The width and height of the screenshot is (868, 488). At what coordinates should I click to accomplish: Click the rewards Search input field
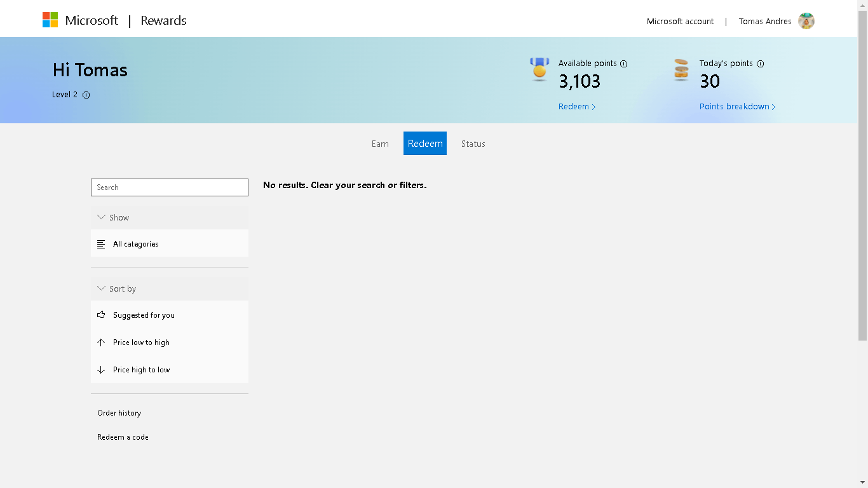pyautogui.click(x=170, y=187)
